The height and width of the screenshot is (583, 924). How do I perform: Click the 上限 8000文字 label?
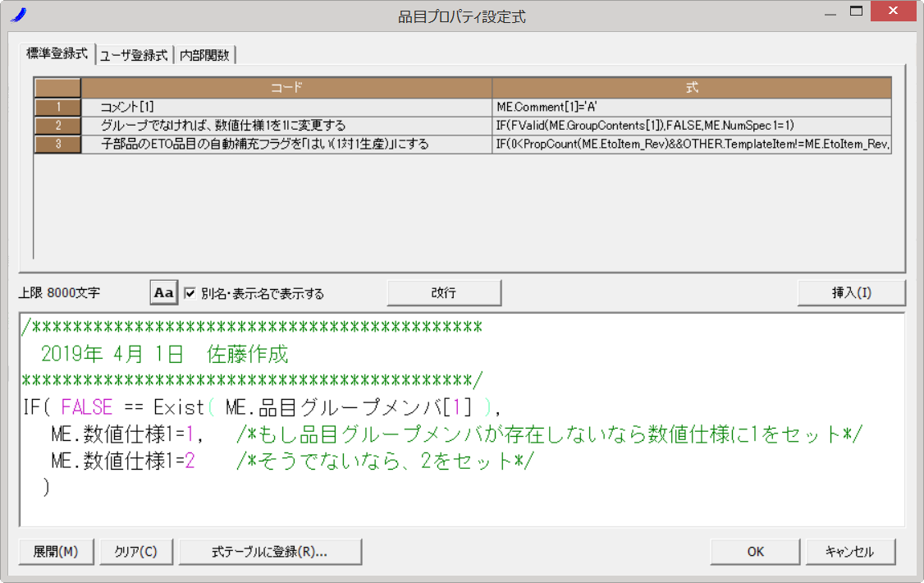[60, 293]
